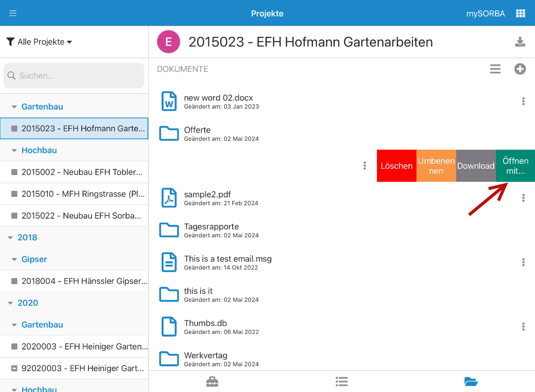535x392 pixels.
Task: Open the hamburger menu in header
Action: (13, 13)
